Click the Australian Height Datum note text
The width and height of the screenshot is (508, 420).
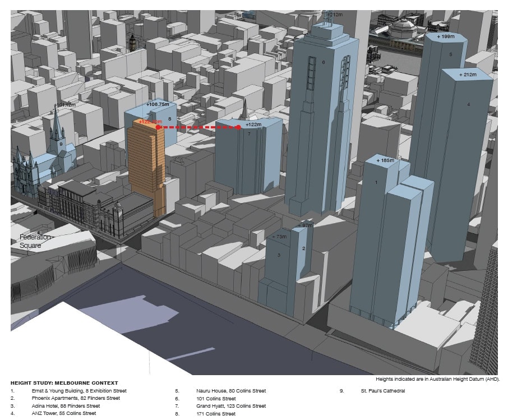(x=437, y=379)
